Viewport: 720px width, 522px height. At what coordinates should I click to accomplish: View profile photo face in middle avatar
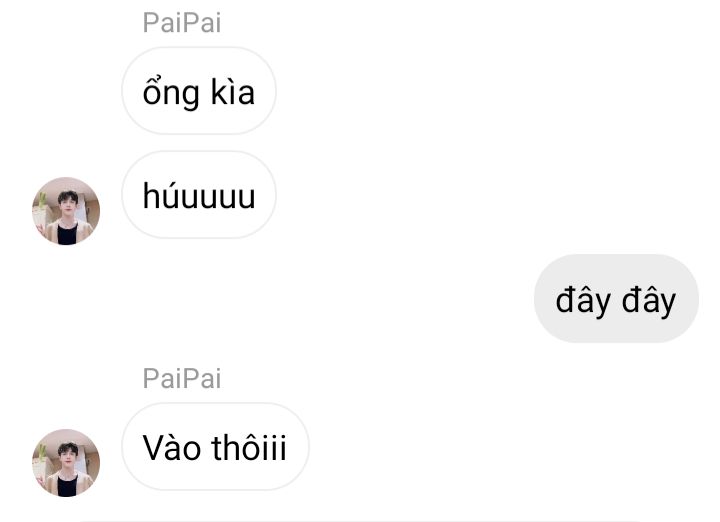[x=68, y=205]
